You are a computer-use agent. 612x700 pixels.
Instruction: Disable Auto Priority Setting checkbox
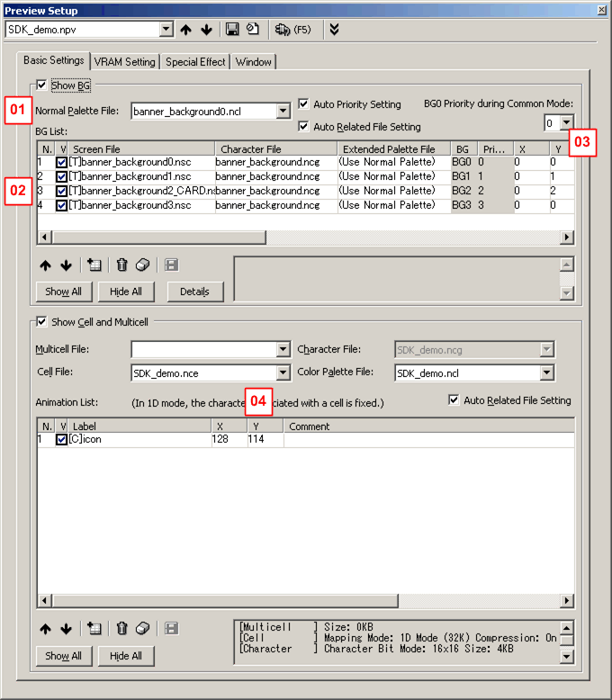pos(303,104)
